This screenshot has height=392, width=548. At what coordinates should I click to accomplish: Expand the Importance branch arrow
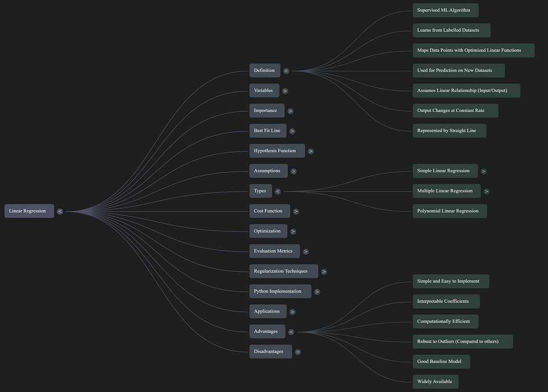pos(290,111)
